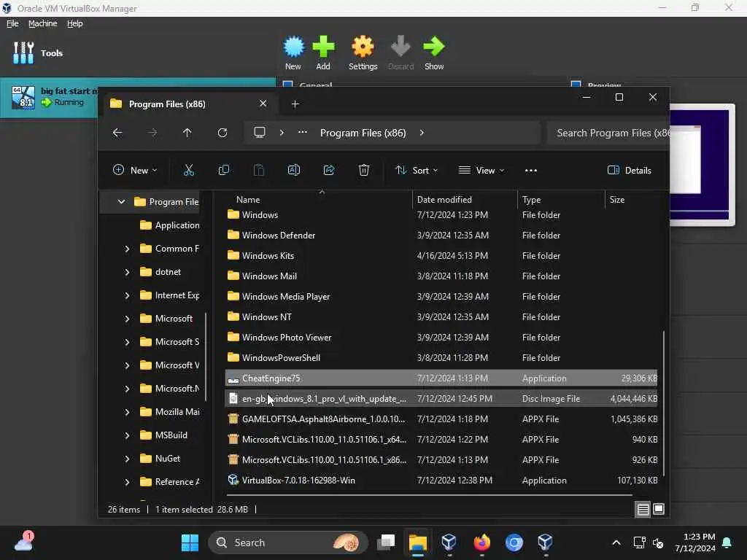Click the Share icon

pos(329,170)
